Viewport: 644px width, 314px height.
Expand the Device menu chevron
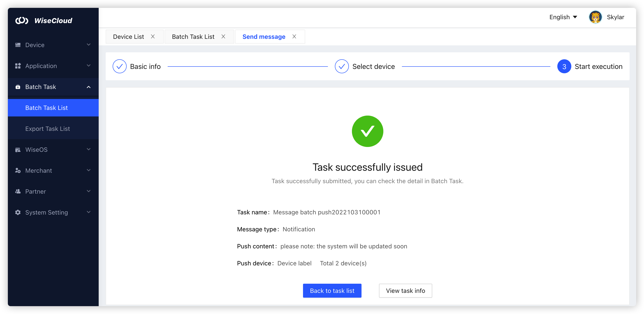[x=88, y=45]
